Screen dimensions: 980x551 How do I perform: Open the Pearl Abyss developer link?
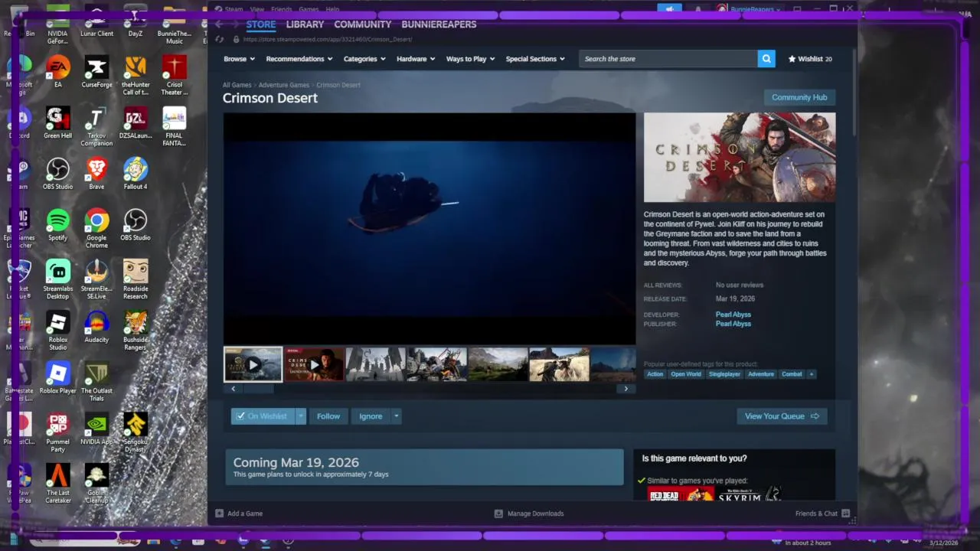tap(733, 315)
